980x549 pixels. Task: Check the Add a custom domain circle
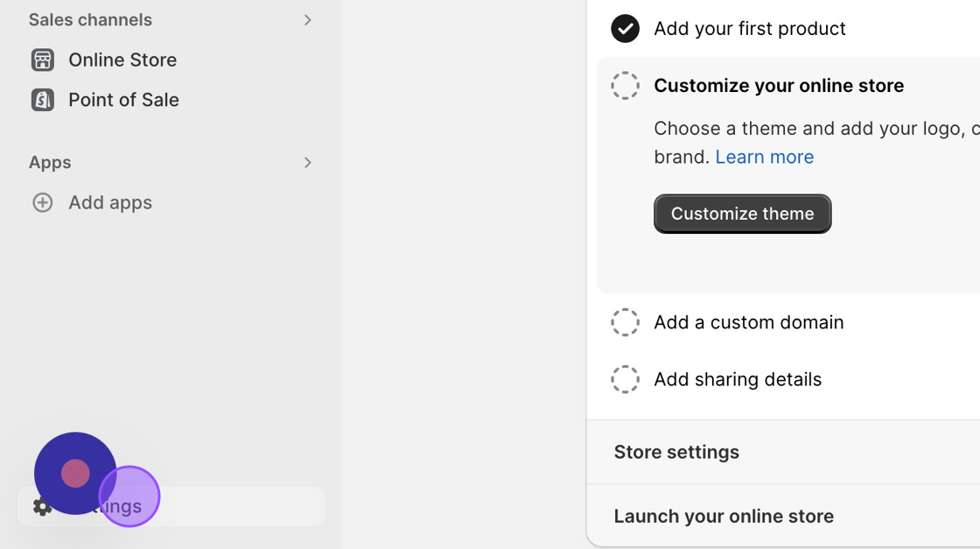pos(625,322)
